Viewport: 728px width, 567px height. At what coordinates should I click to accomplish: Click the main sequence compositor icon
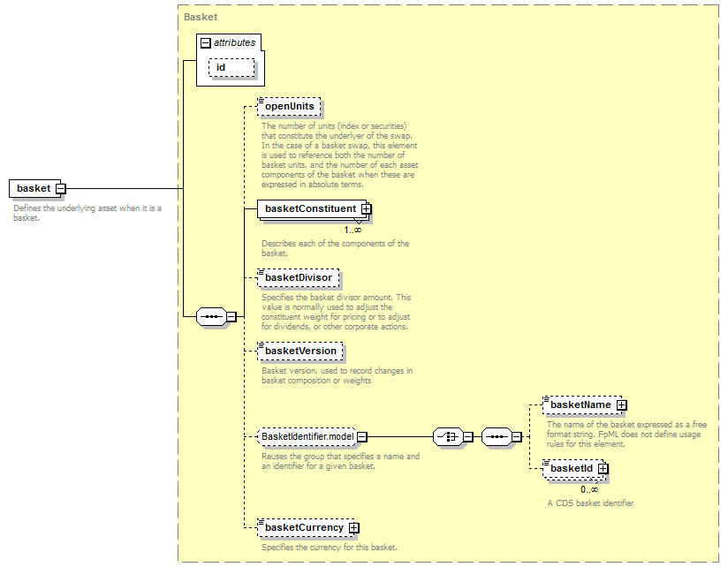209,315
